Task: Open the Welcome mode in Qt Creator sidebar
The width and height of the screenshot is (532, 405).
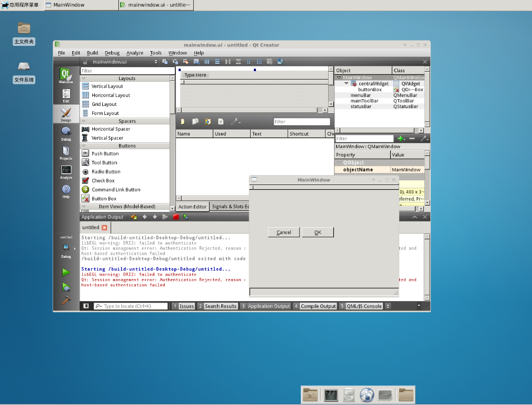Action: click(66, 75)
